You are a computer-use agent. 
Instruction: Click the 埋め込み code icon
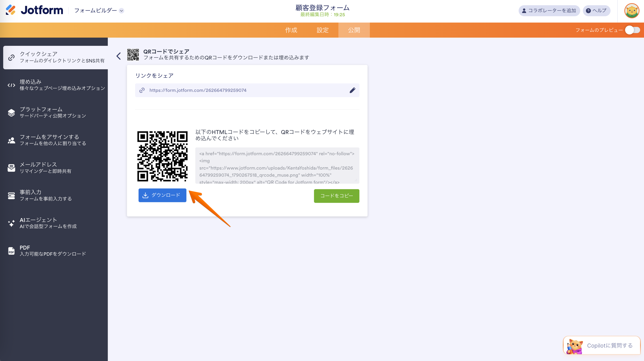click(x=11, y=85)
